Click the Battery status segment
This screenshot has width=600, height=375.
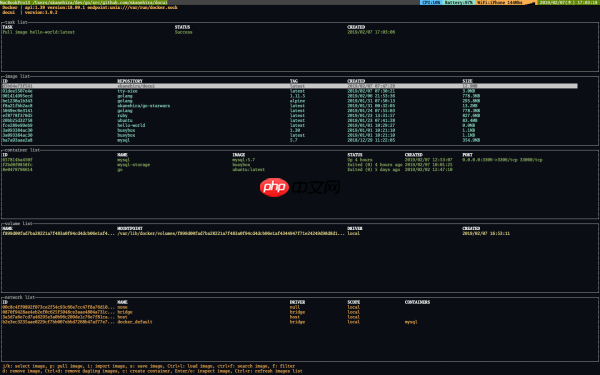(458, 2)
